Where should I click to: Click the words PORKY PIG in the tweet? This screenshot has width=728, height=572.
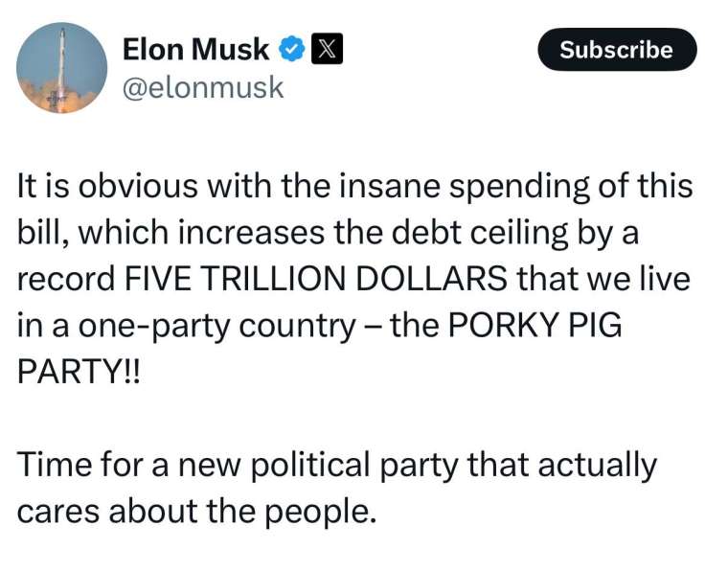pos(535,325)
